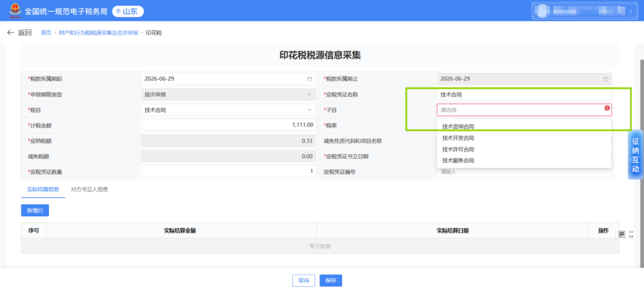Open the 征纳互动 side panel
Viewport: 644px width, 292px height.
tap(636, 155)
